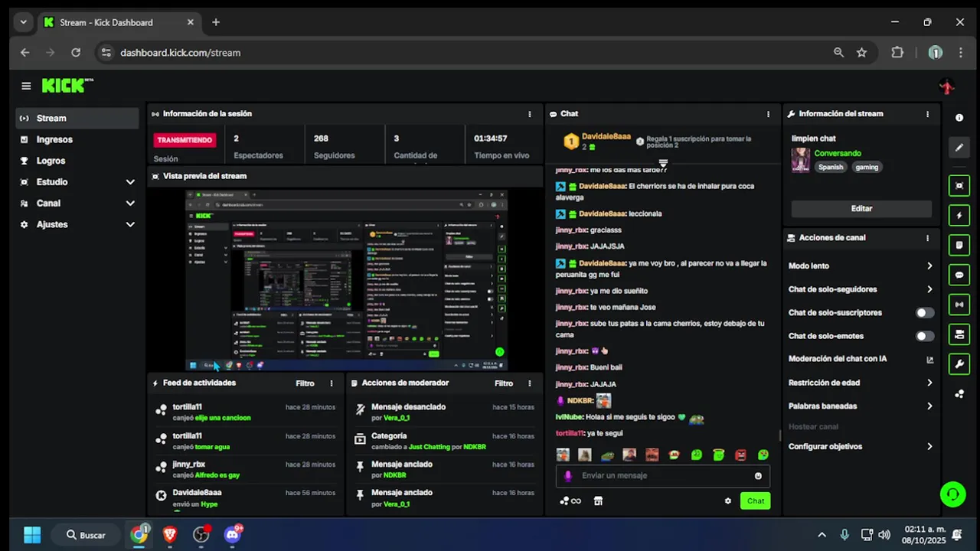Open options menu of Acciones de moderador
This screenshot has height=551, width=980.
(x=529, y=383)
